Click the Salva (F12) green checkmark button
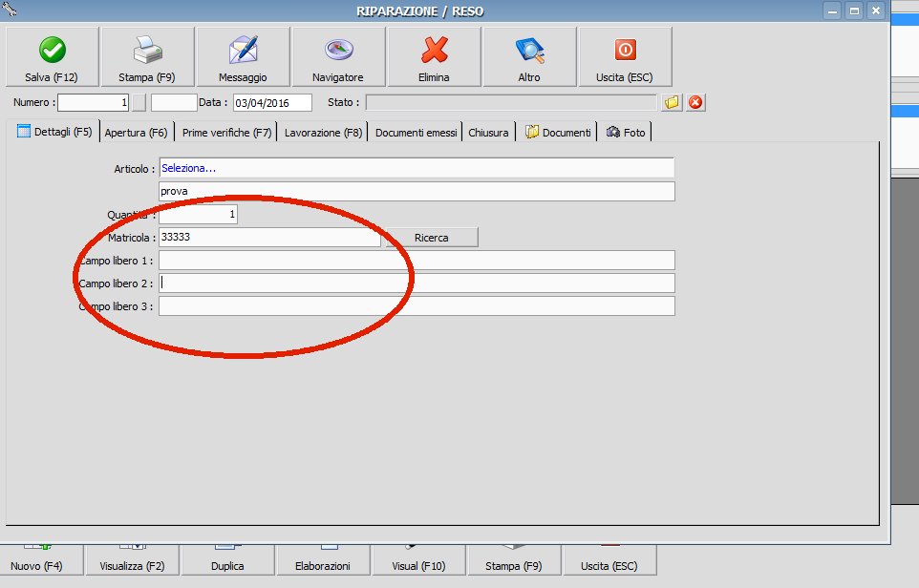This screenshot has width=919, height=588. 53,57
